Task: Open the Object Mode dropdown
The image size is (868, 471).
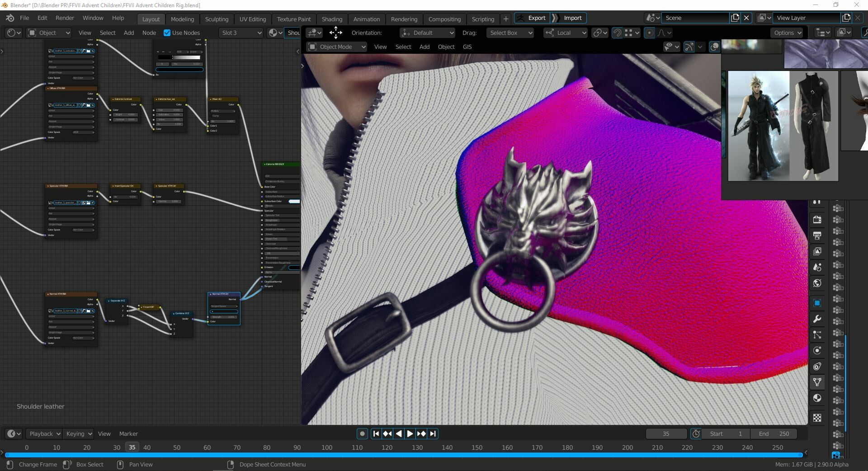Action: (x=337, y=47)
